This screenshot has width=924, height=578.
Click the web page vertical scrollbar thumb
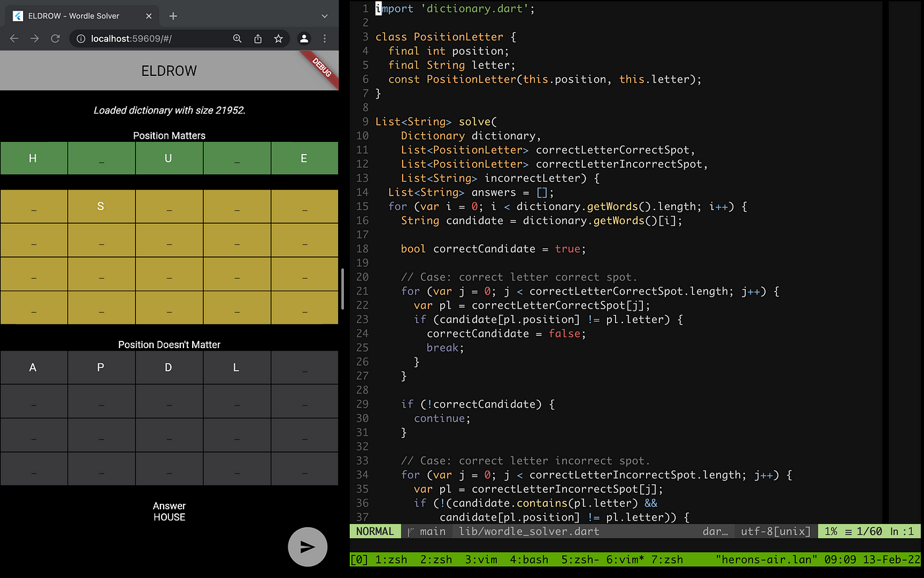coord(342,289)
